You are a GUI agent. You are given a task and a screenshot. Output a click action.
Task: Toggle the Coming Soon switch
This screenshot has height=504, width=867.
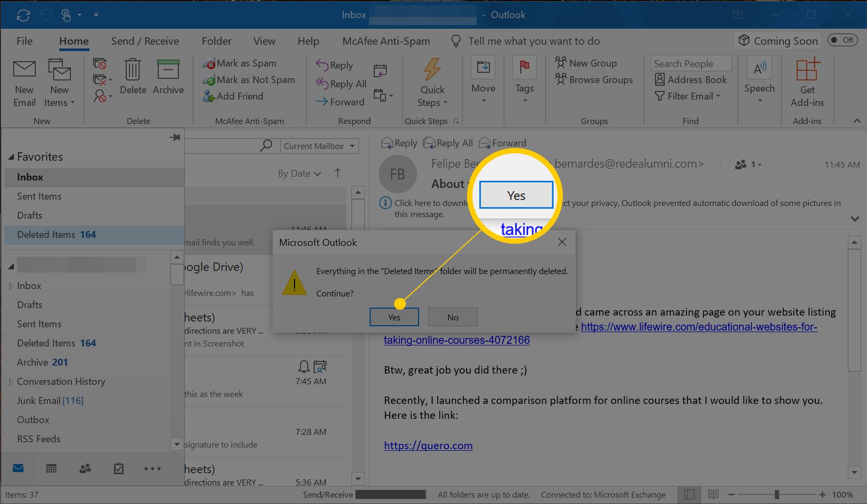(x=843, y=40)
